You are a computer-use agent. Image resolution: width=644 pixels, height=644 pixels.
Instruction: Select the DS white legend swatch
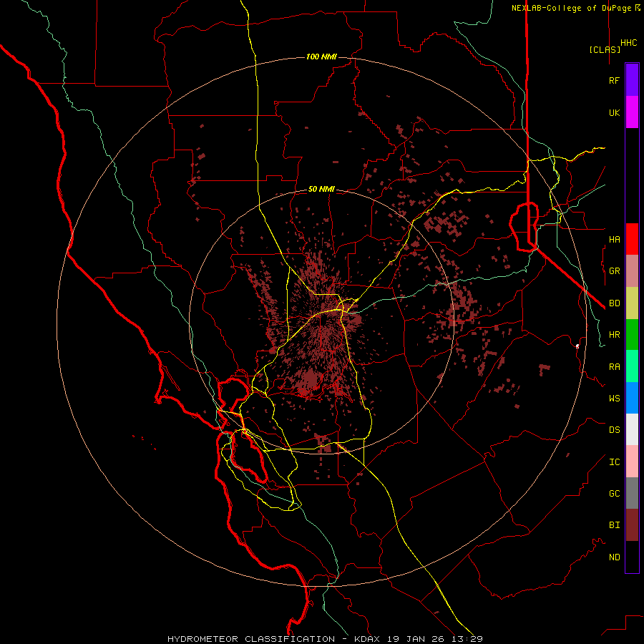632,429
